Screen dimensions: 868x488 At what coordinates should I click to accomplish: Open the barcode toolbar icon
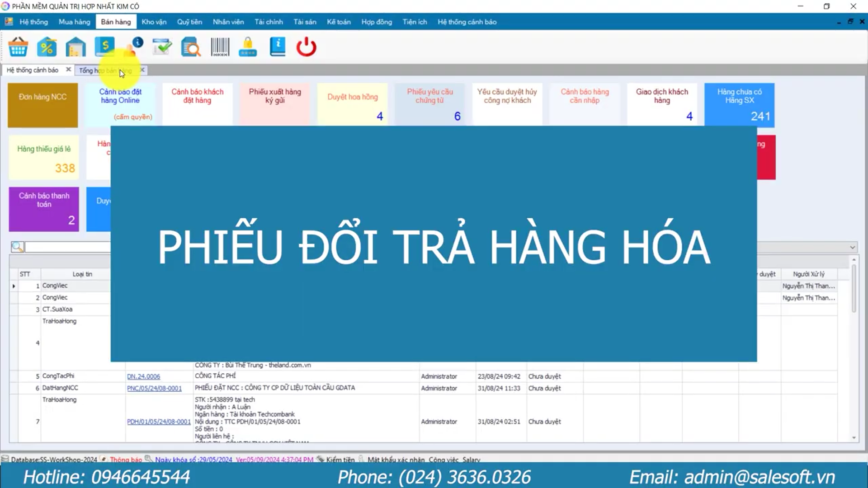coord(220,47)
